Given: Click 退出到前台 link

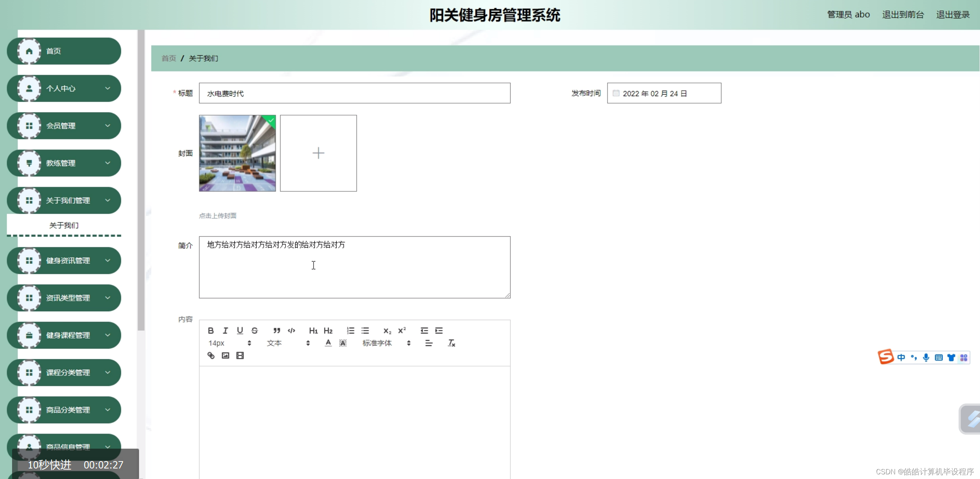Looking at the screenshot, I should pyautogui.click(x=903, y=15).
